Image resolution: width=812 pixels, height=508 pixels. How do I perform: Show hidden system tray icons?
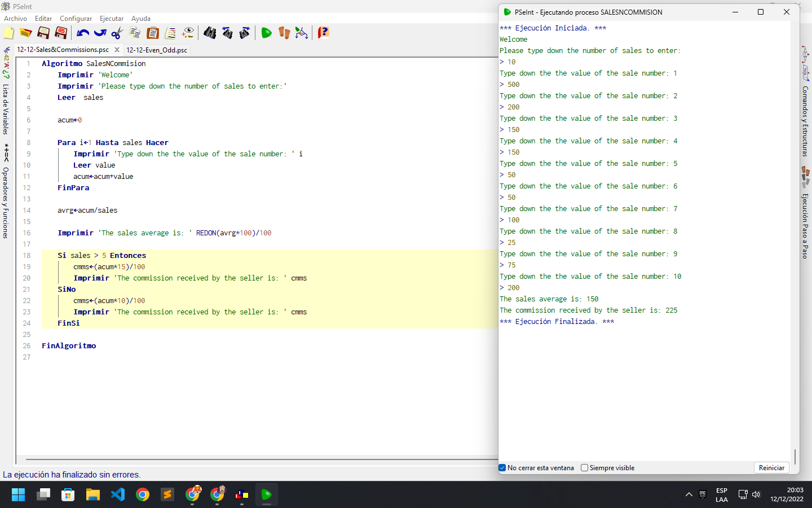[689, 495]
